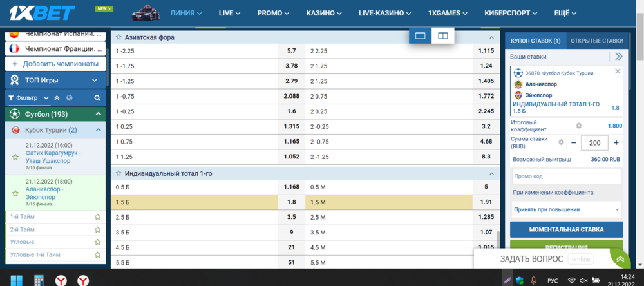Collapse the Кубок Турции (2) league
The width and height of the screenshot is (644, 286).
tap(98, 130)
